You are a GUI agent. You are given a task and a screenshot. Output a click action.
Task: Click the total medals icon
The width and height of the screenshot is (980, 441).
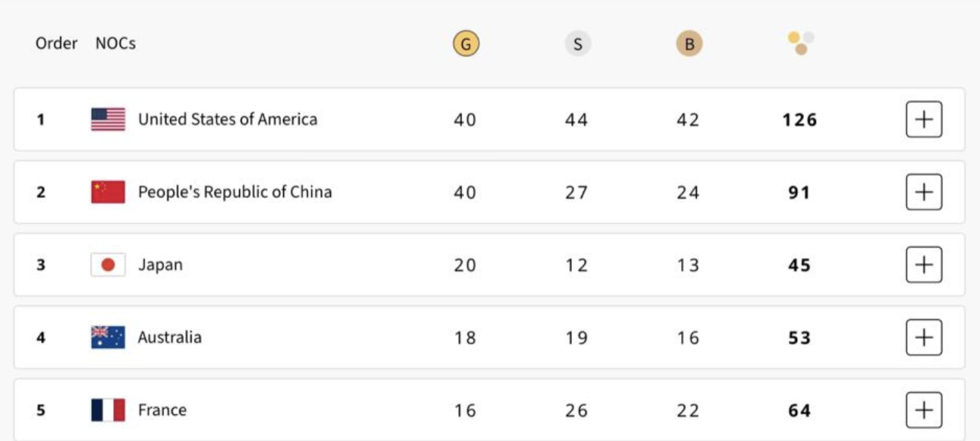(x=800, y=43)
